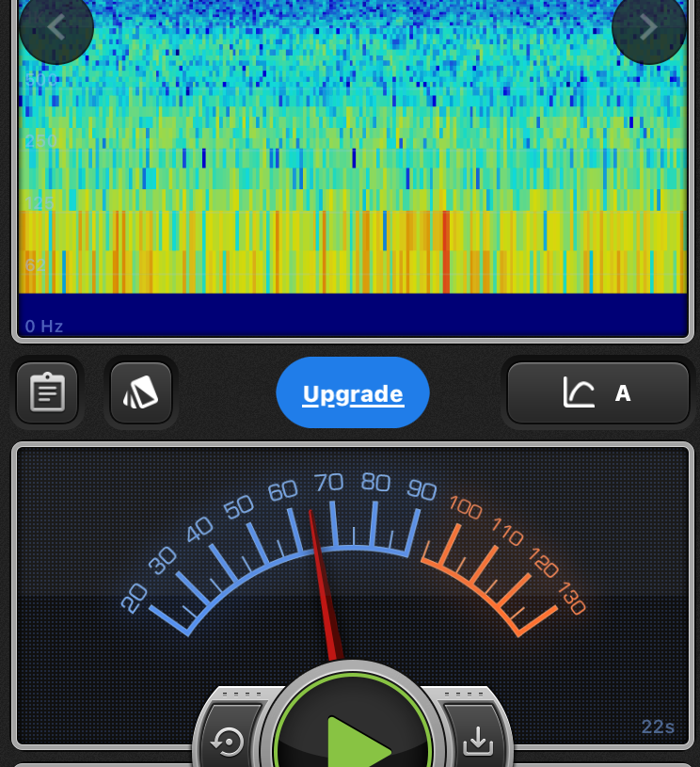Image resolution: width=700 pixels, height=767 pixels.
Task: Tap the 22s elapsed time readout
Action: (x=658, y=727)
